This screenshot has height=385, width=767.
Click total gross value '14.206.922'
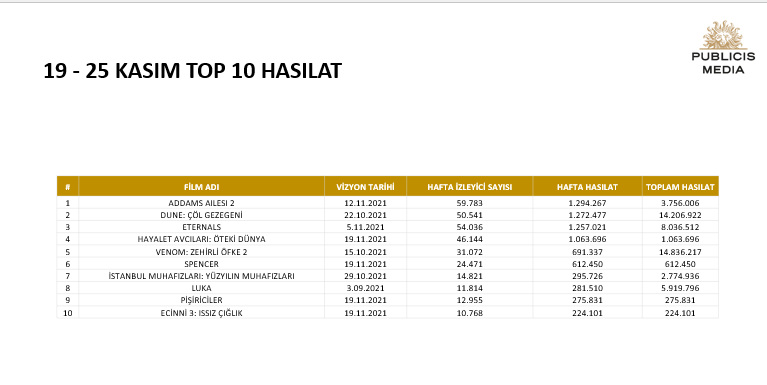pyautogui.click(x=680, y=215)
